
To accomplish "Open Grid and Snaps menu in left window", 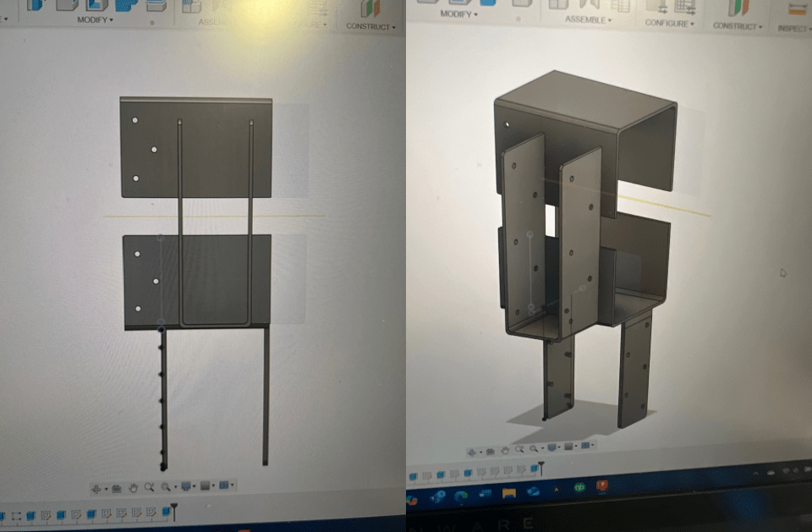I will click(207, 487).
